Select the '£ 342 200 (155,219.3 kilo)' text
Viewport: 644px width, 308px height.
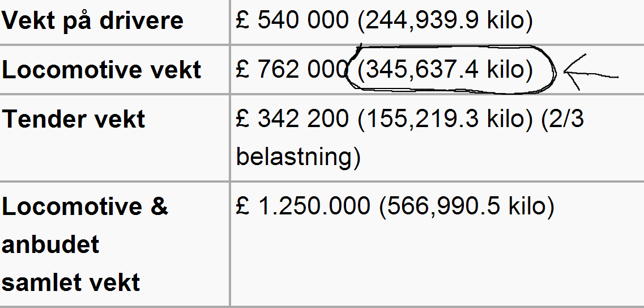pos(385,119)
